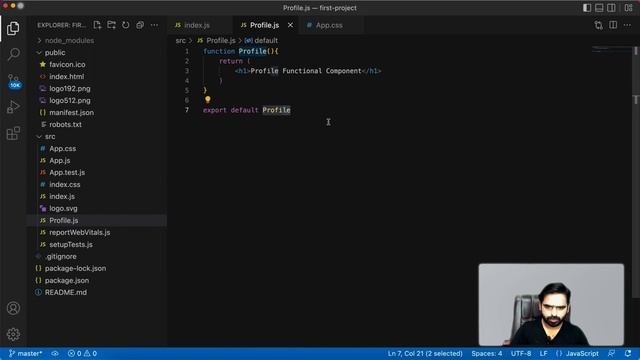Image resolution: width=640 pixels, height=360 pixels.
Task: Open favicon.ico in the Explorer
Action: [97, 64]
